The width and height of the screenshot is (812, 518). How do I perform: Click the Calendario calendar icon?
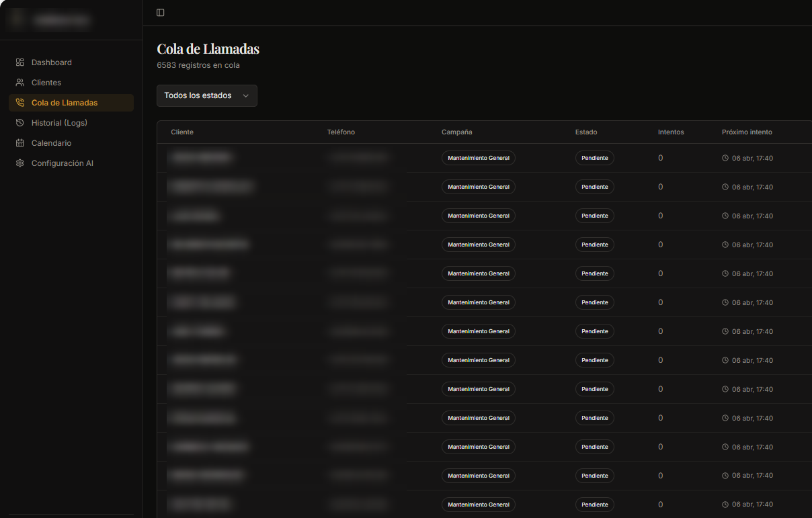click(20, 143)
